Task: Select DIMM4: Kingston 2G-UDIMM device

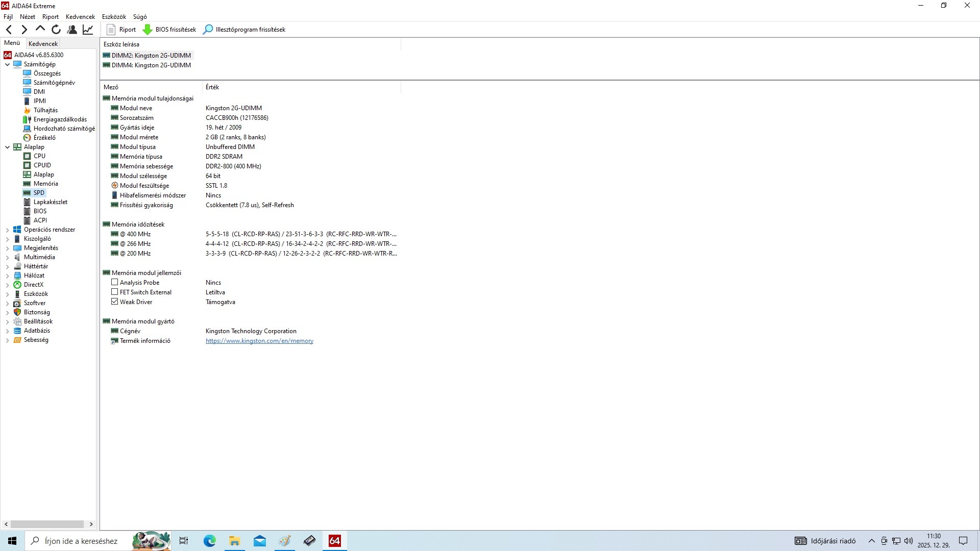Action: [x=151, y=65]
